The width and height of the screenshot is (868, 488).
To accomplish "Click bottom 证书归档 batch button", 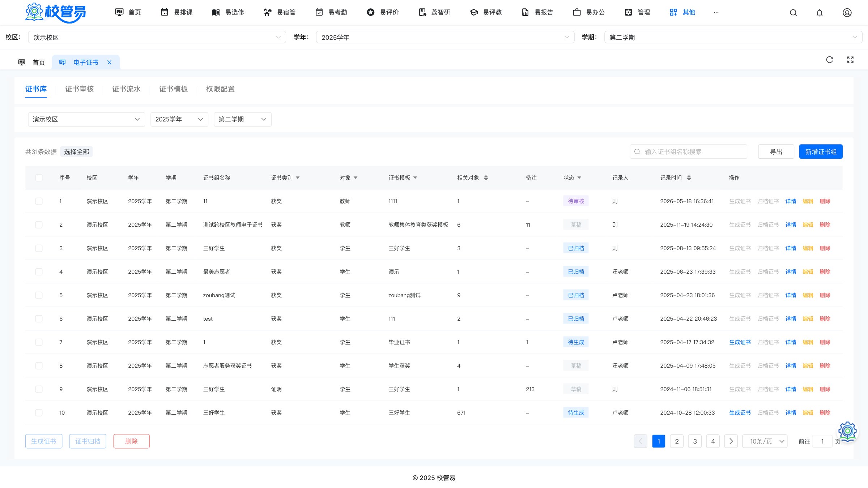I will pyautogui.click(x=88, y=441).
